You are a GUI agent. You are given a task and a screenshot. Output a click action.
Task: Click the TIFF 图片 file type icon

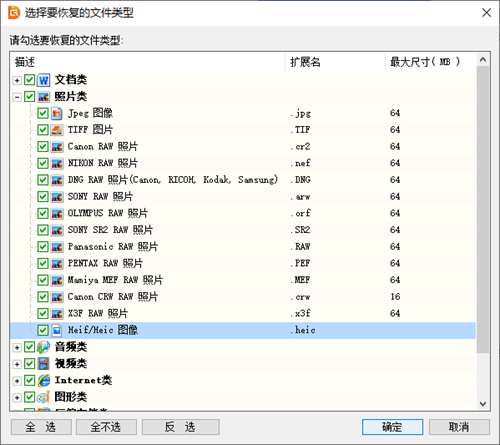pos(57,130)
